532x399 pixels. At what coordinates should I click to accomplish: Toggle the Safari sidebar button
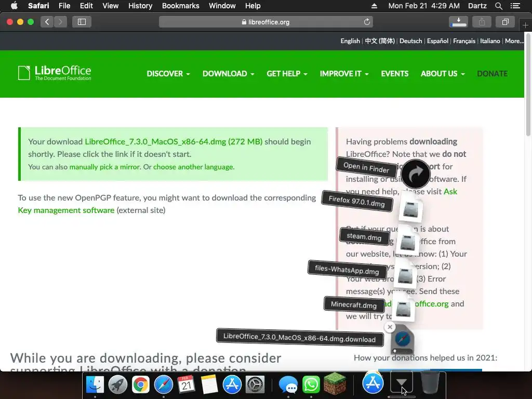click(x=82, y=22)
